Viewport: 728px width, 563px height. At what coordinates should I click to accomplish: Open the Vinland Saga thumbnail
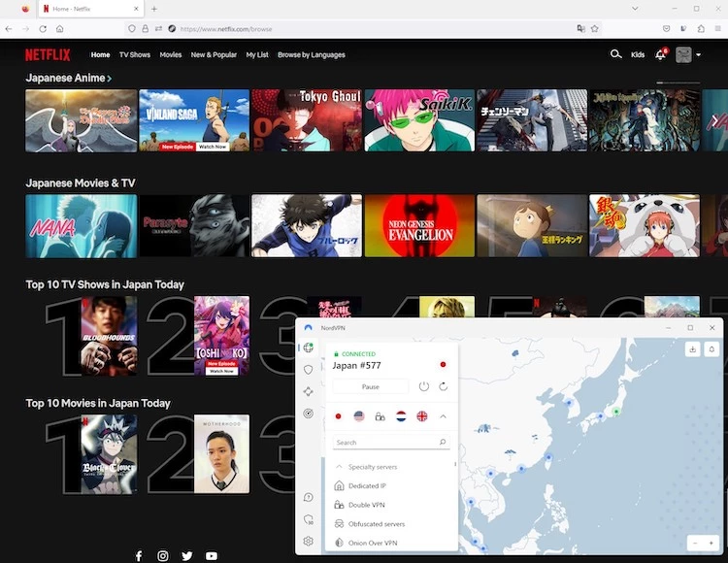pos(194,120)
